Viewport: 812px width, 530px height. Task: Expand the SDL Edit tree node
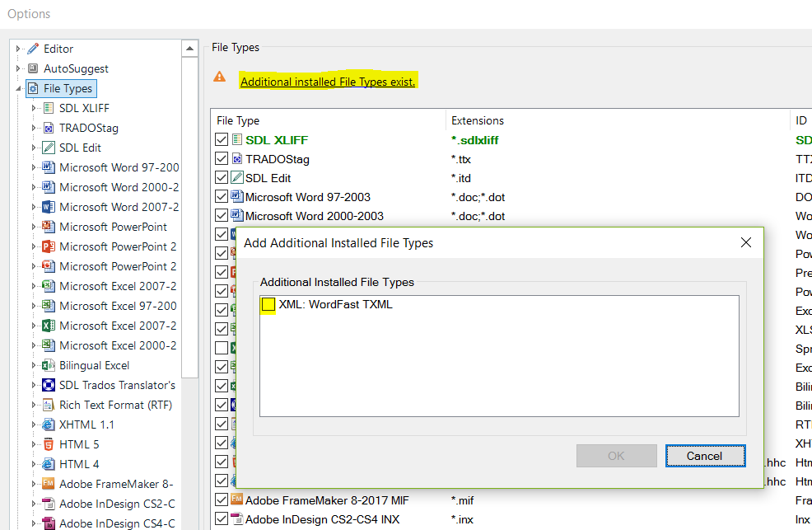pos(35,148)
